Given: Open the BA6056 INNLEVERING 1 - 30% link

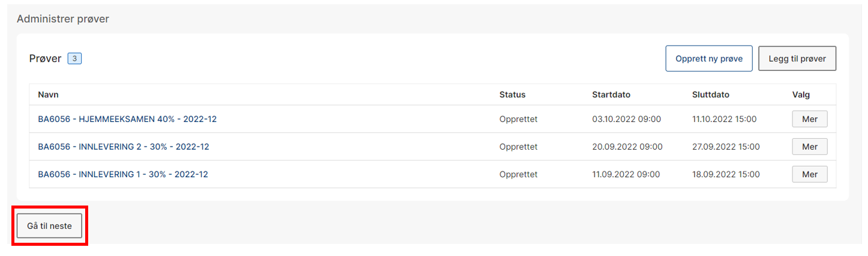Looking at the screenshot, I should (x=123, y=174).
